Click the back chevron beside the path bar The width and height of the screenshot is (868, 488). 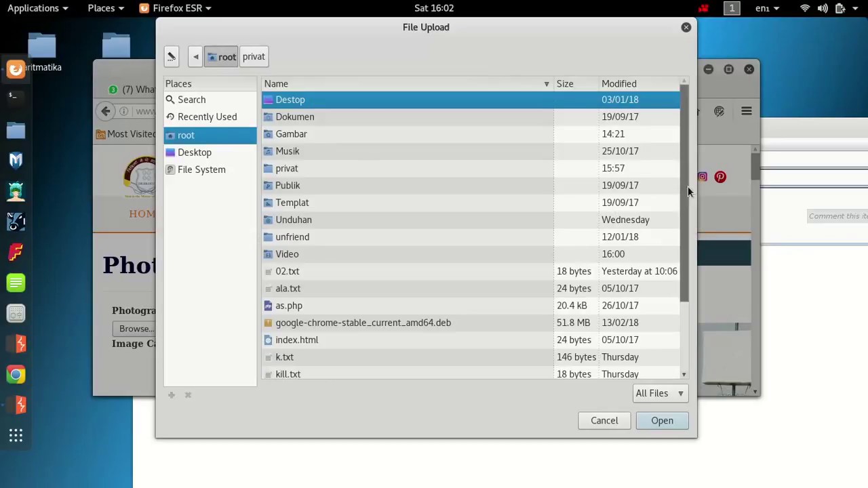[195, 56]
